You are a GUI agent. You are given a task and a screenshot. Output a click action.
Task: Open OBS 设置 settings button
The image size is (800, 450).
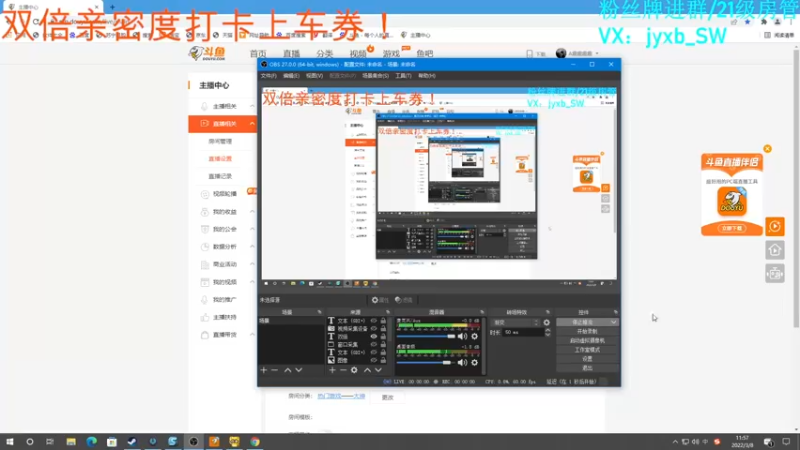[587, 359]
